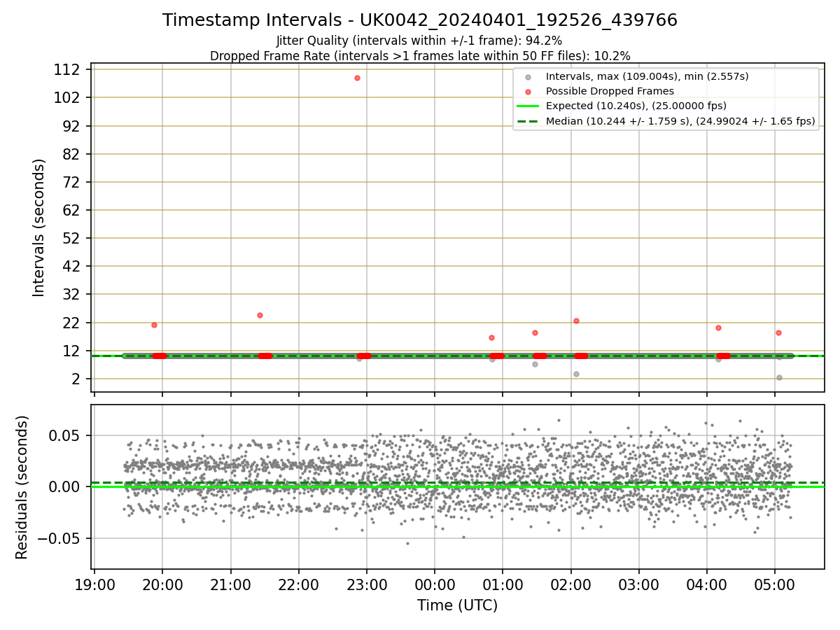Click the red dropped-frame point near 21 seconds before 20:00
Screen dimensions: 840x630
(154, 325)
